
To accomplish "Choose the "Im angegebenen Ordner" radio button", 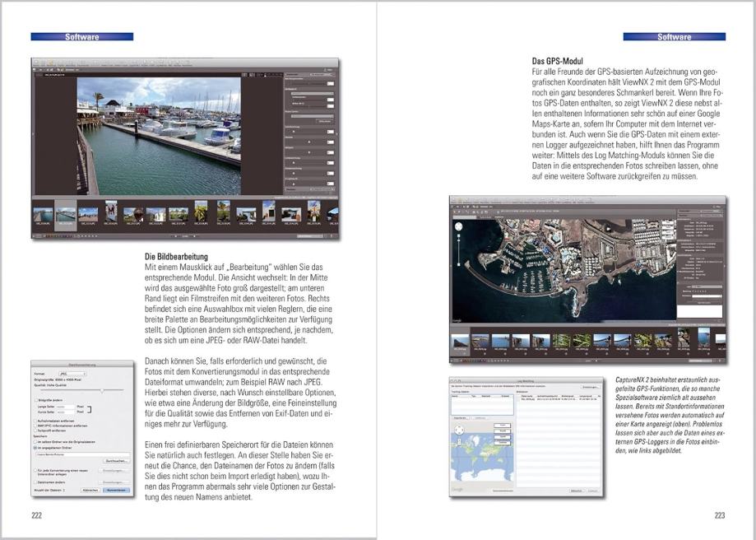I will 35,448.
